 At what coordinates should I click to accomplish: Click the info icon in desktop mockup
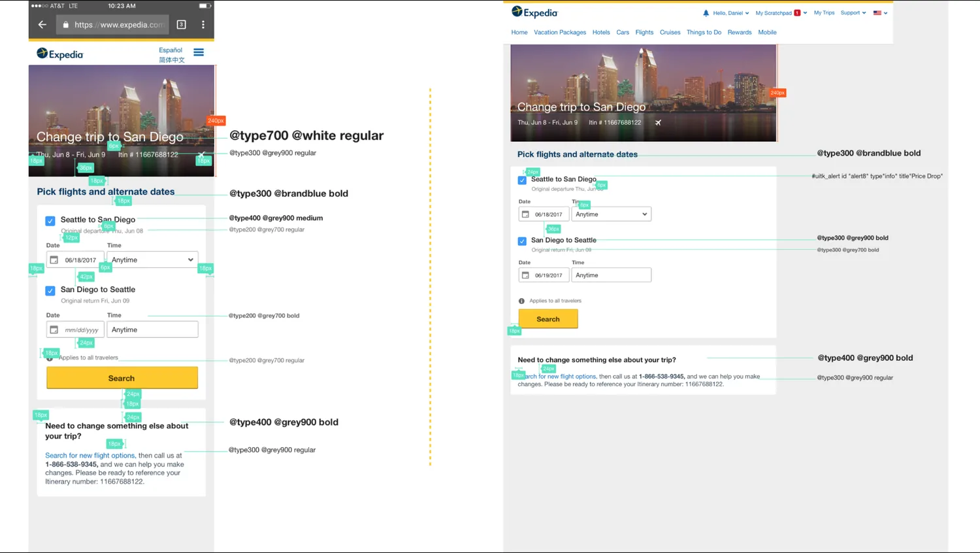tap(521, 301)
